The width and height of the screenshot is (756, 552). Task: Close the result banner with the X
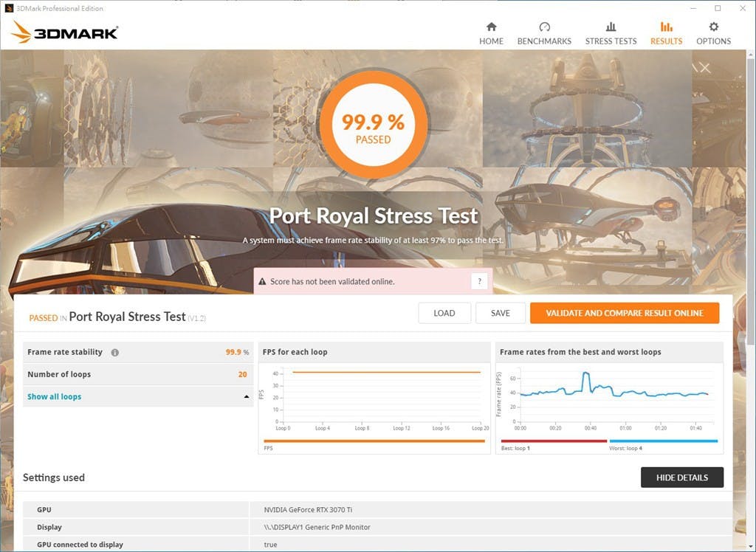(x=705, y=68)
